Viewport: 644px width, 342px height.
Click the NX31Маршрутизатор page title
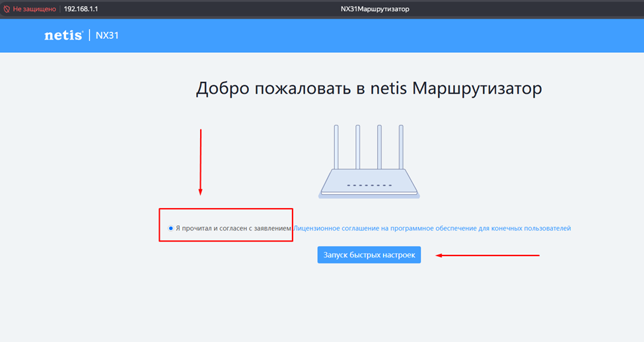pos(375,9)
